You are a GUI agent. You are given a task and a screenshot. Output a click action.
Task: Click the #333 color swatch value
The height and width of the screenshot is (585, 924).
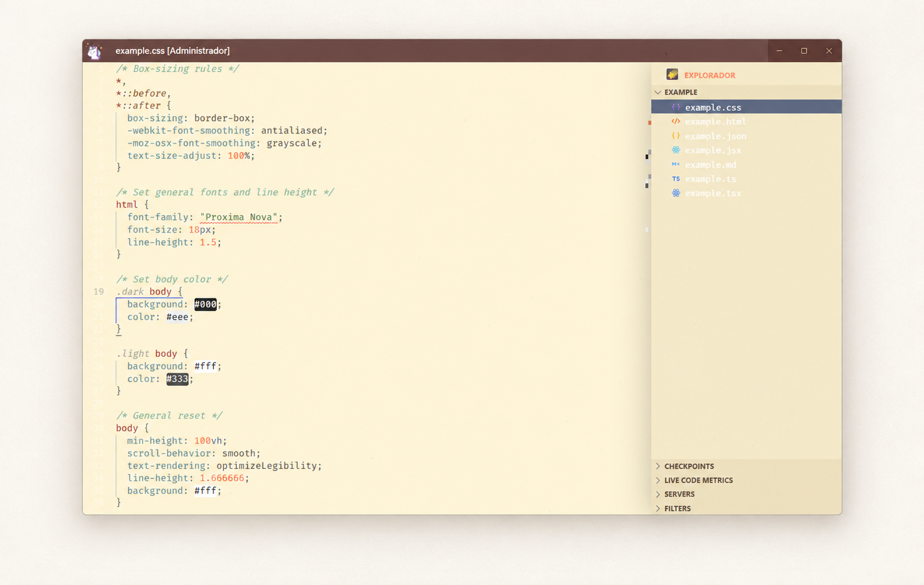coord(177,379)
